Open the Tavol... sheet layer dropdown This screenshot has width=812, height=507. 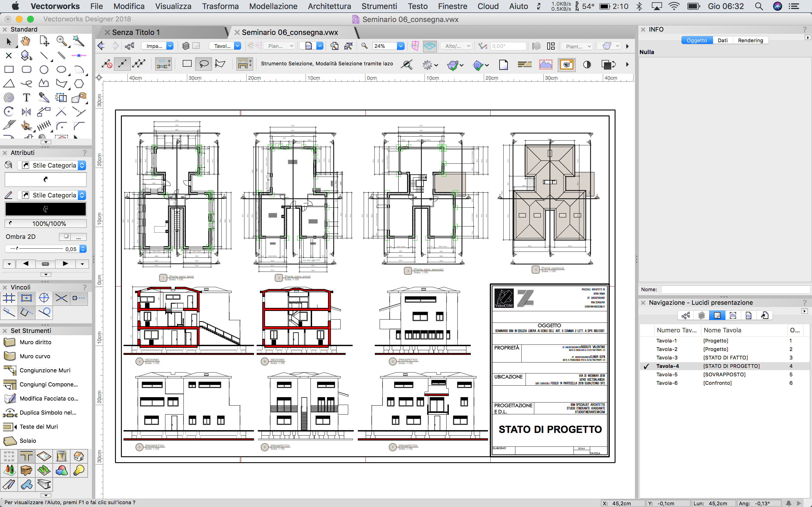237,46
